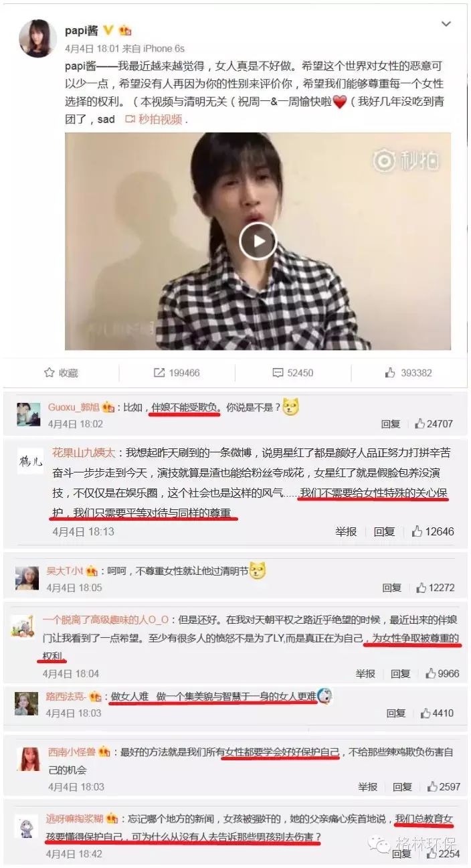Like 花果山九姨太's comment showing 12646
471x868 pixels.
pos(433,531)
